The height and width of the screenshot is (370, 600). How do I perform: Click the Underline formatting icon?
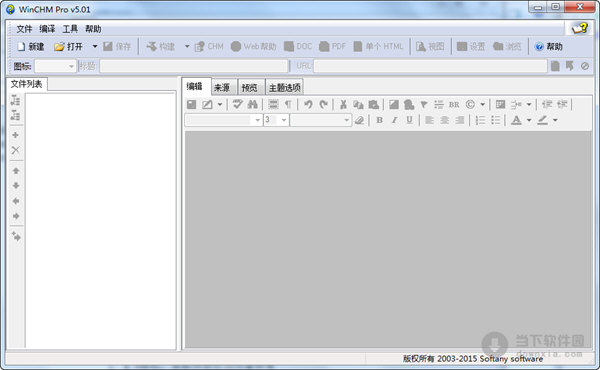[x=409, y=120]
